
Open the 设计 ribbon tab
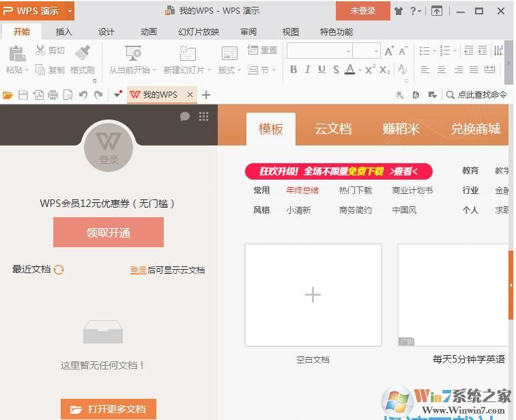pyautogui.click(x=106, y=32)
